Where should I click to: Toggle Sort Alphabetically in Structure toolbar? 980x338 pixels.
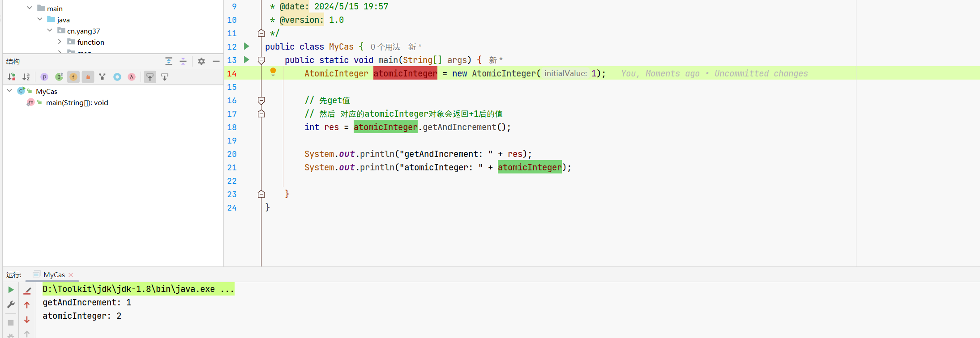[26, 77]
